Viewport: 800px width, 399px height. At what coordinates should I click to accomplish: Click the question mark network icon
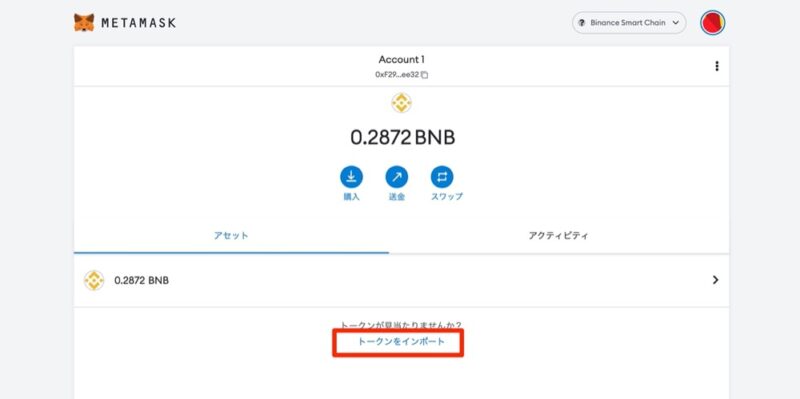point(582,23)
